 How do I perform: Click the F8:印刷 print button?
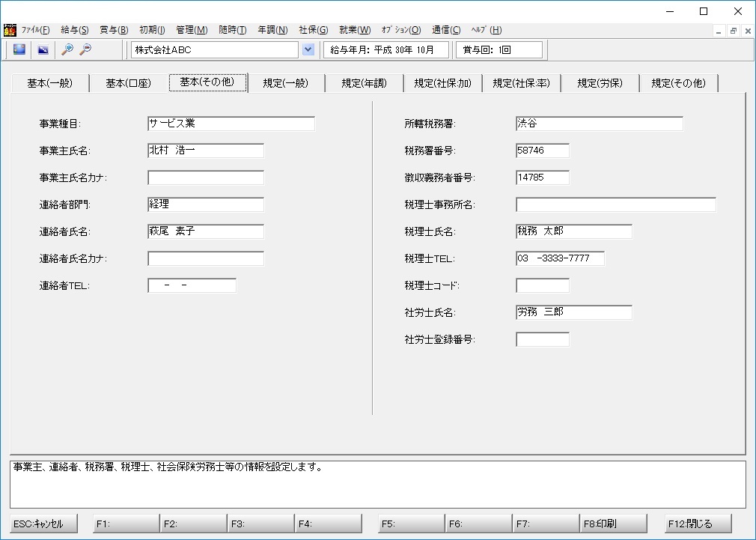click(x=613, y=524)
